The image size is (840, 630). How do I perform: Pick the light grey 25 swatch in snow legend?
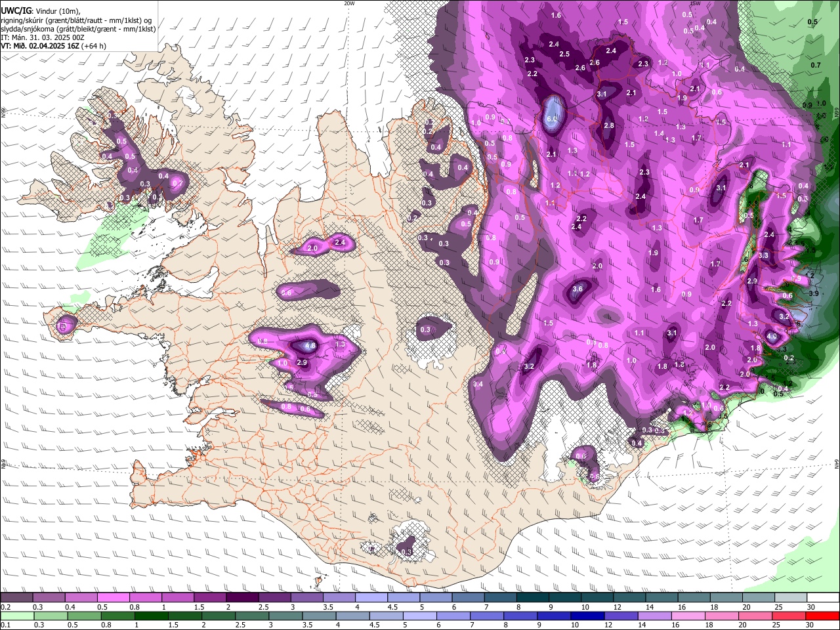pos(791,598)
